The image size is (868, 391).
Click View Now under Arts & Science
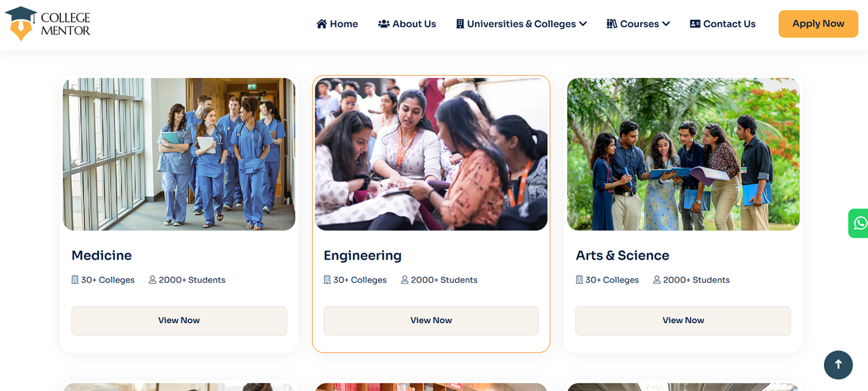coord(683,320)
